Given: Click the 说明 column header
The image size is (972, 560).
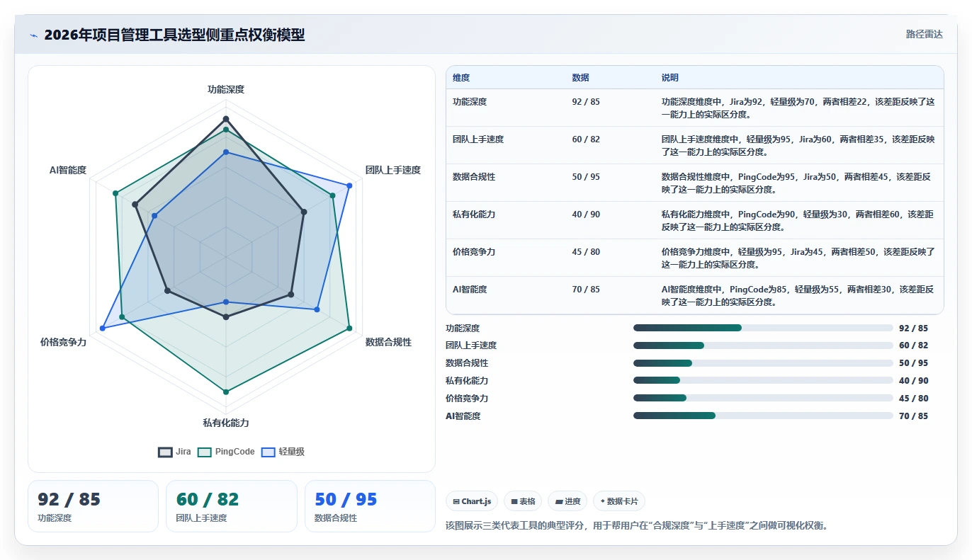Looking at the screenshot, I should click(670, 78).
